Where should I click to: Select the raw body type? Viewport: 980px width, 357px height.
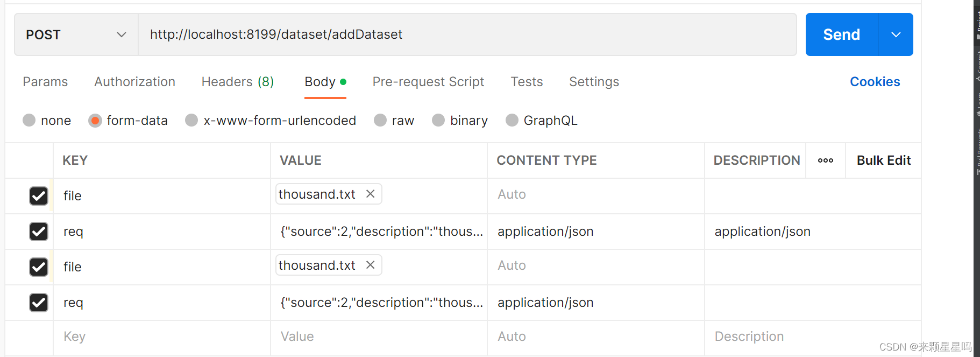[380, 120]
